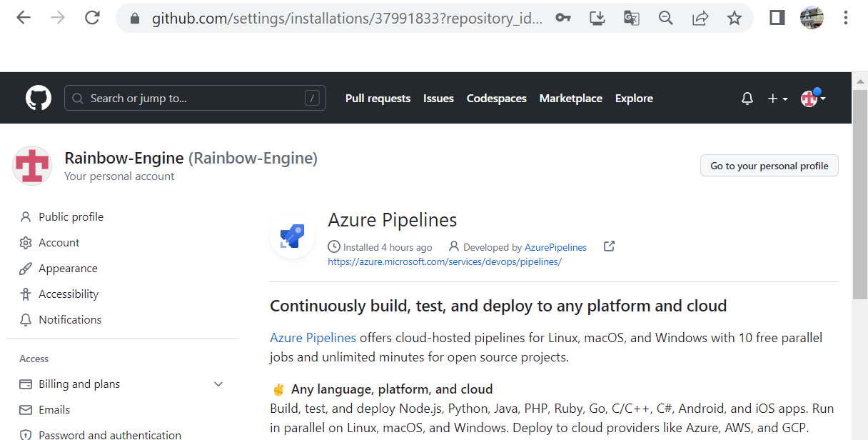Open the user avatar menu in header
The width and height of the screenshot is (868, 440).
pos(813,99)
